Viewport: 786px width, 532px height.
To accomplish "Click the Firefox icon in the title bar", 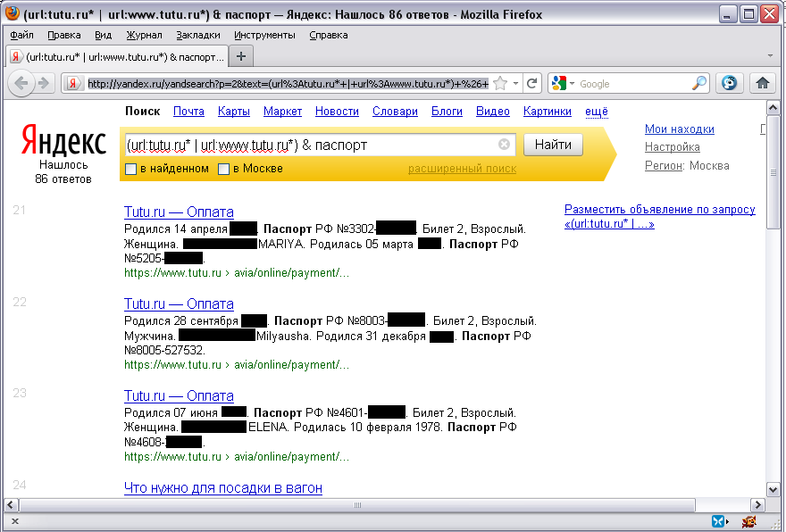I will (x=12, y=13).
